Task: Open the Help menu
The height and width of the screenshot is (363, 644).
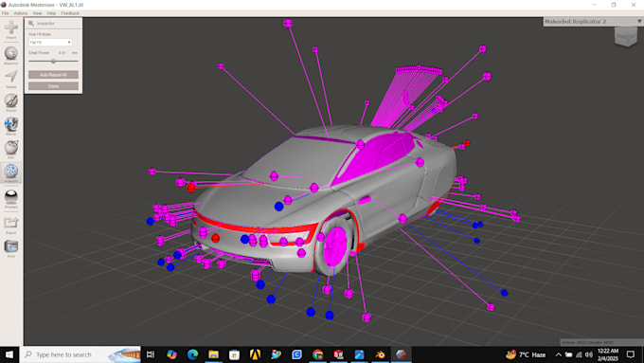Action: click(x=51, y=13)
